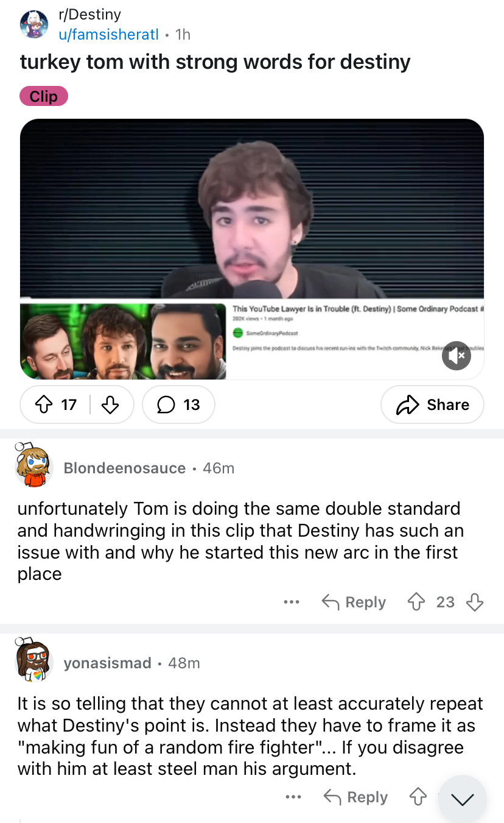Downvote the turkey tom post

click(x=110, y=404)
